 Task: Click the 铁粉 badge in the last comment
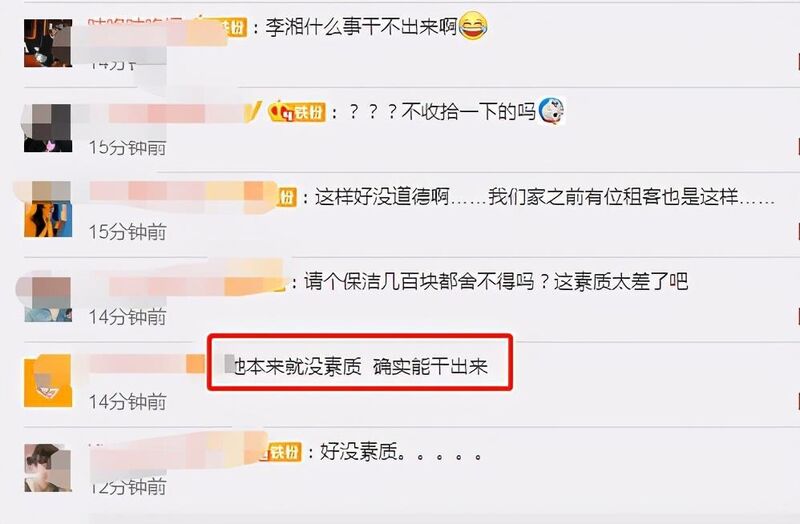coord(281,452)
